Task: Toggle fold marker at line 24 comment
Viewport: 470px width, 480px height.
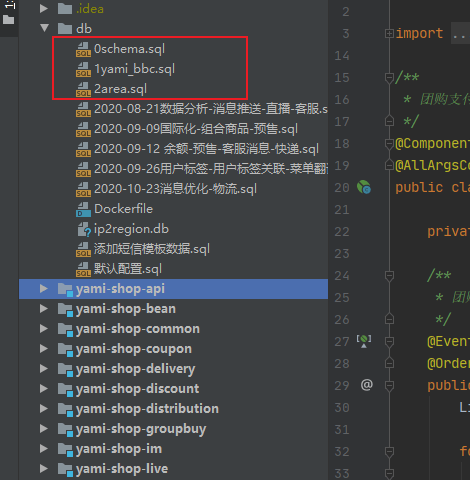Action: pyautogui.click(x=389, y=276)
